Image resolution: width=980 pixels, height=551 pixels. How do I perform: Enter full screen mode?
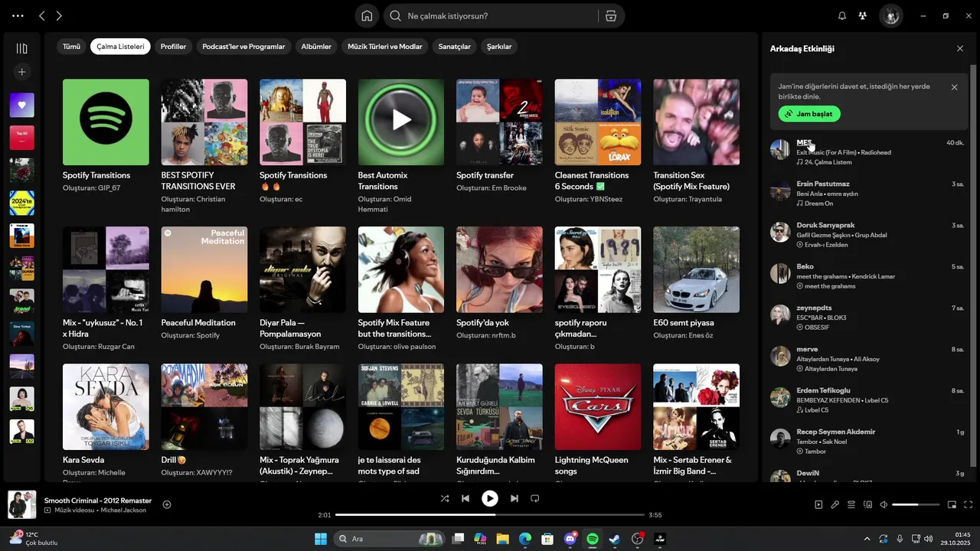pos(969,505)
